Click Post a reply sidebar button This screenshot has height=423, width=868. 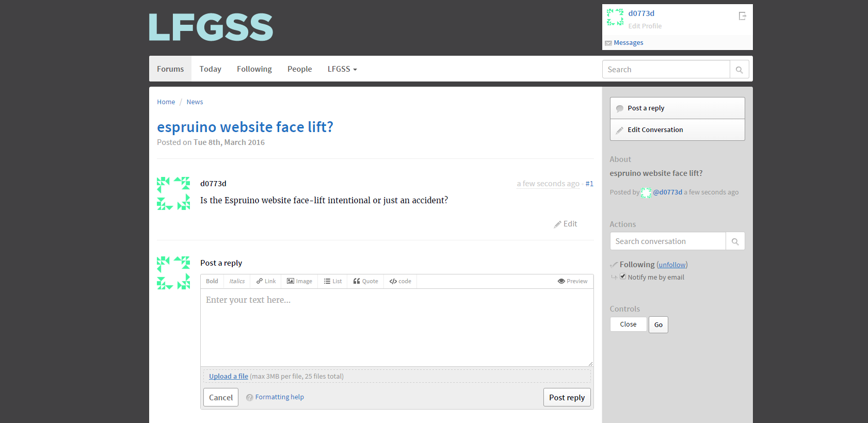click(x=677, y=108)
